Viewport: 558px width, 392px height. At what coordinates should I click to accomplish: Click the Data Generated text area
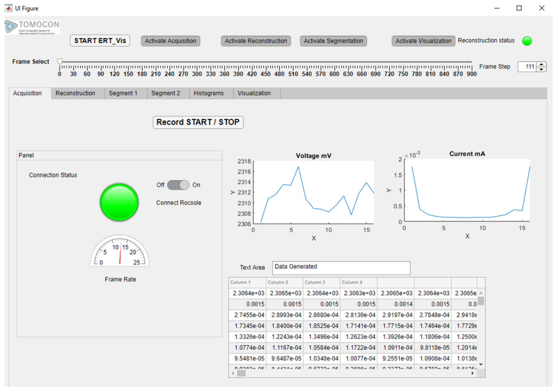point(341,268)
